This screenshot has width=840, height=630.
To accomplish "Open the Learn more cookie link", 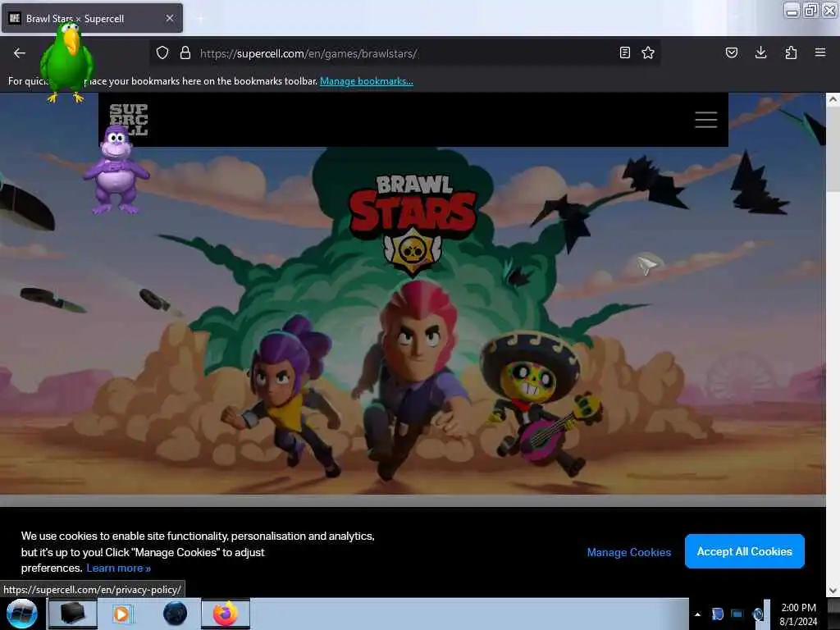I will tap(118, 568).
